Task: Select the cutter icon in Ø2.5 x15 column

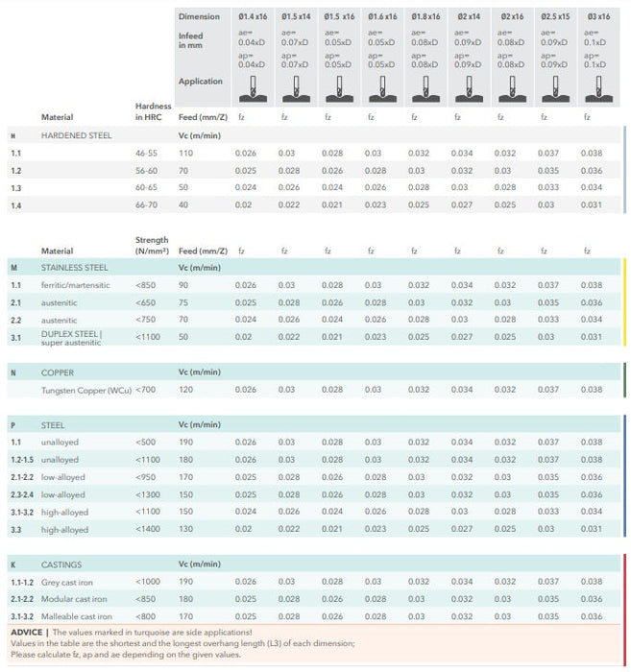Action: (554, 84)
